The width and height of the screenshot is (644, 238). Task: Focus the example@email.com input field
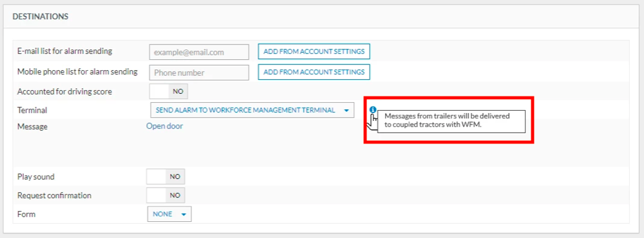tap(199, 52)
